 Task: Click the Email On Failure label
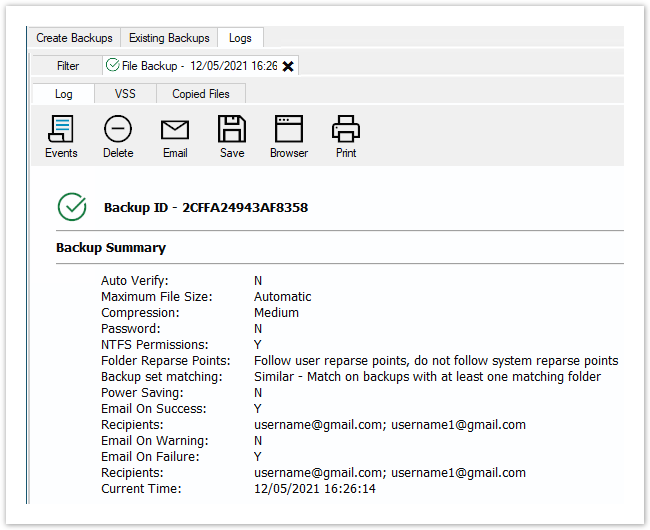(150, 457)
